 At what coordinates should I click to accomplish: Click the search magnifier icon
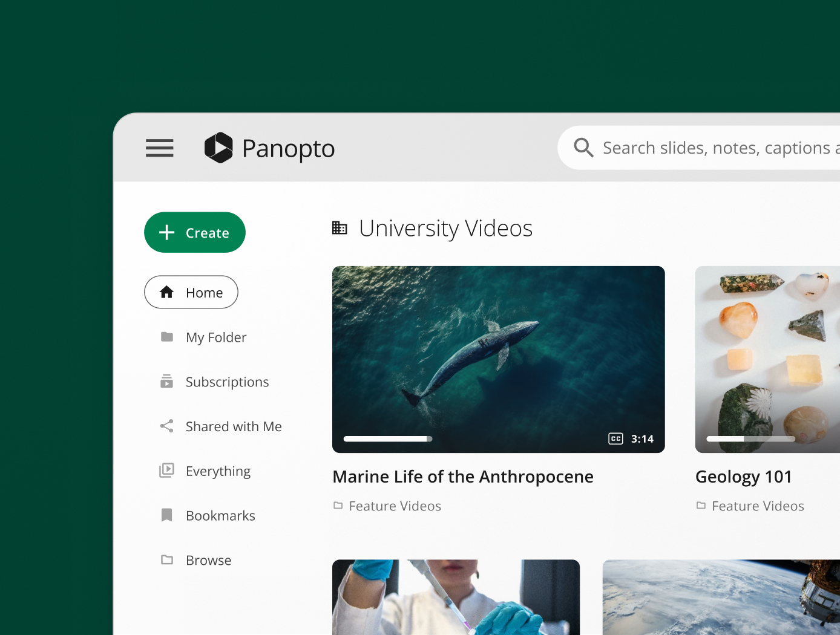pos(583,148)
